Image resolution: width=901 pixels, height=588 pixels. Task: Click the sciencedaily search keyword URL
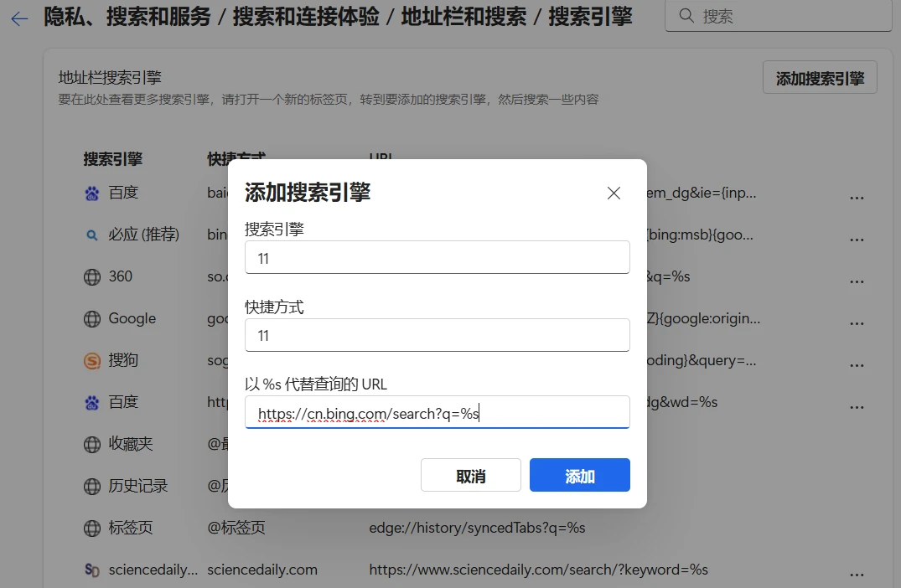[538, 570]
